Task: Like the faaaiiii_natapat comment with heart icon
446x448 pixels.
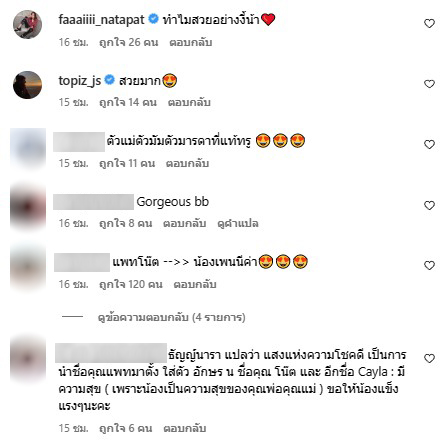Action: click(x=429, y=23)
